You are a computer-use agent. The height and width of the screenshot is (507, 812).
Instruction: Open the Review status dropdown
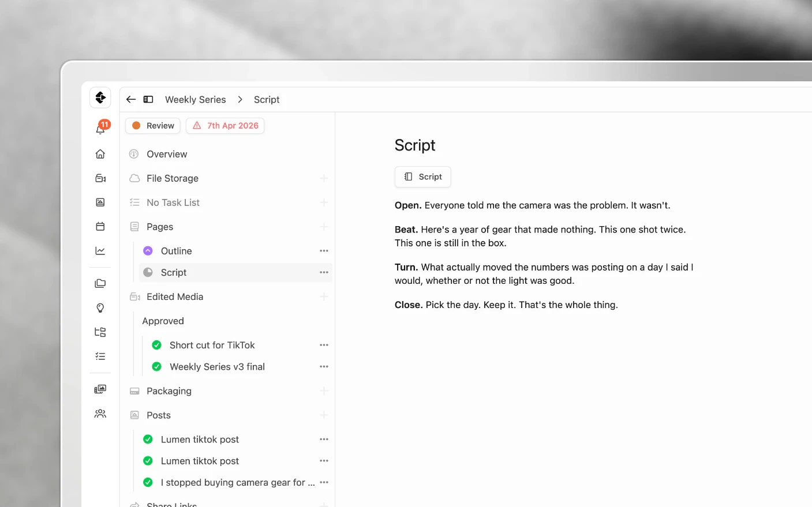coord(153,126)
